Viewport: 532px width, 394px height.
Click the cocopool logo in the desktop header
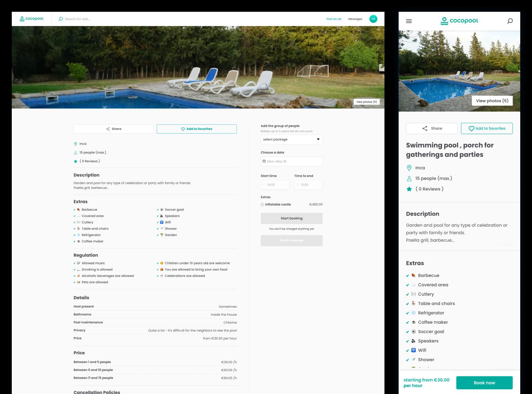tap(32, 19)
